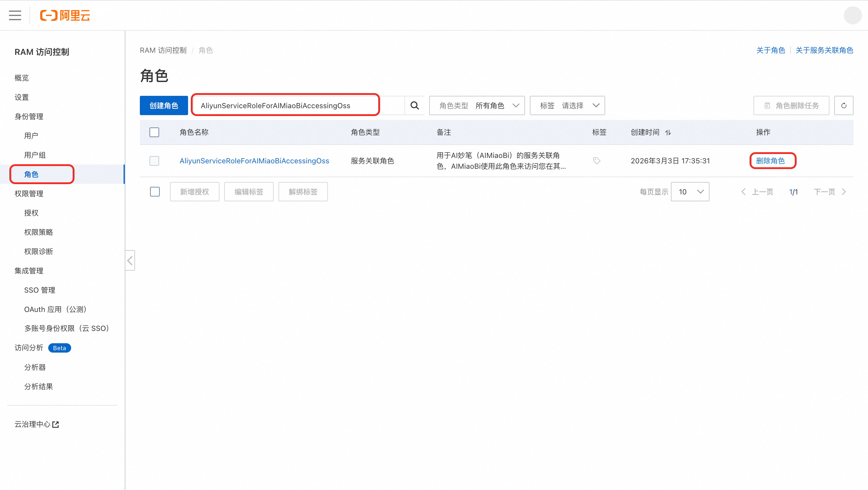Tick the AliyunServiceRoleForAIMiaoBiAccessingOss row checkbox

[x=154, y=161]
